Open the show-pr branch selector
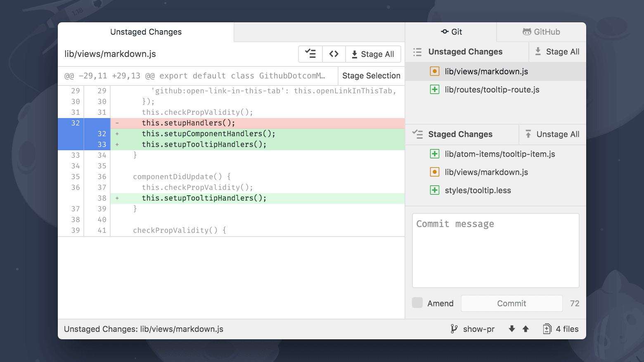The image size is (644, 362). click(x=473, y=329)
